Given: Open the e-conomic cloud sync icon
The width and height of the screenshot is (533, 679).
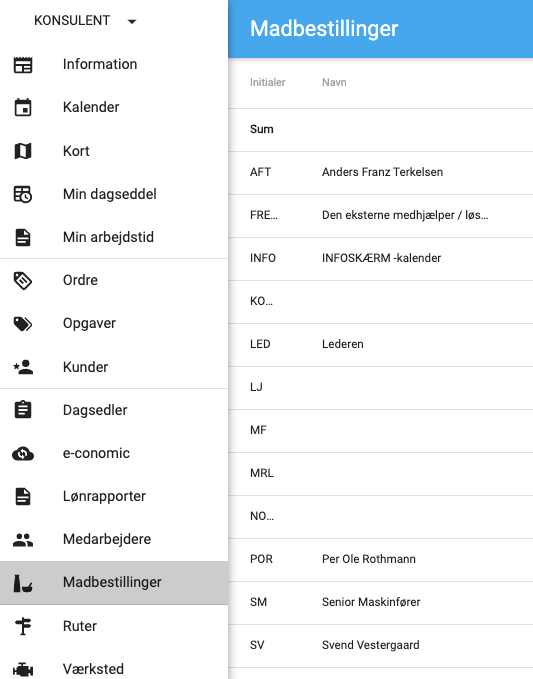Looking at the screenshot, I should click(23, 453).
